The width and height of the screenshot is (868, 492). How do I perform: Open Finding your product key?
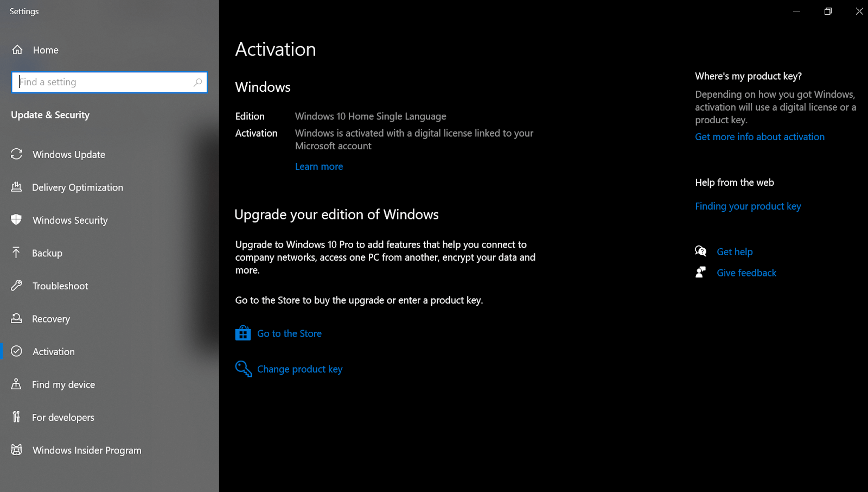pos(748,206)
